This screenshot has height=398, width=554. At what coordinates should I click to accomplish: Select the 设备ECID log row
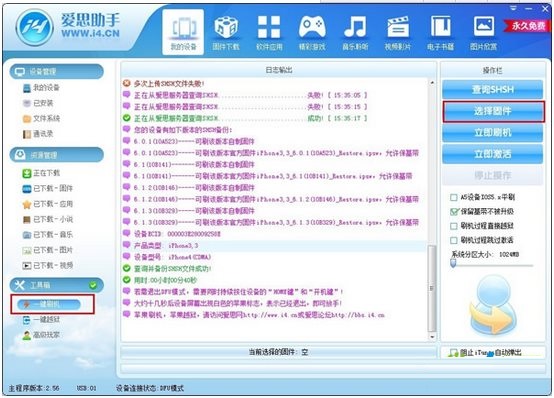tap(275, 234)
